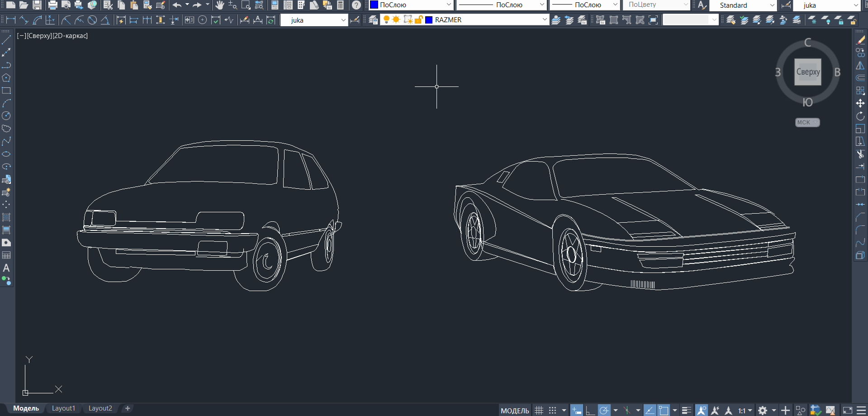Select the Circle tool in left toolbar
Image resolution: width=868 pixels, height=416 pixels.
6,116
